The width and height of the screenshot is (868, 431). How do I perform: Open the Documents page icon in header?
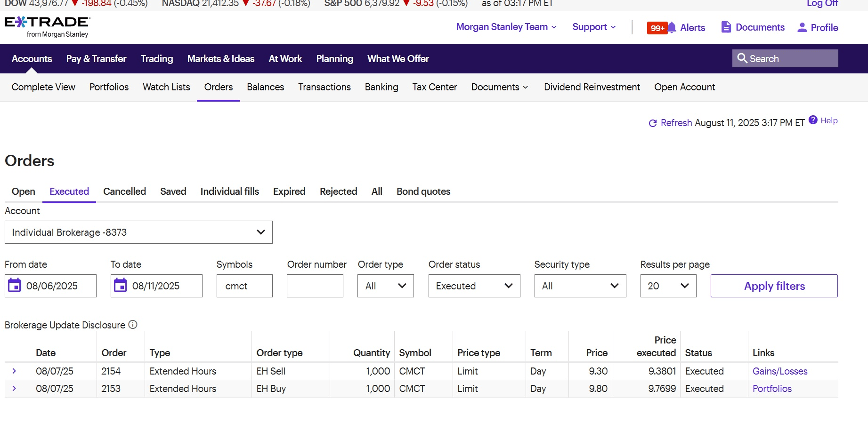726,27
